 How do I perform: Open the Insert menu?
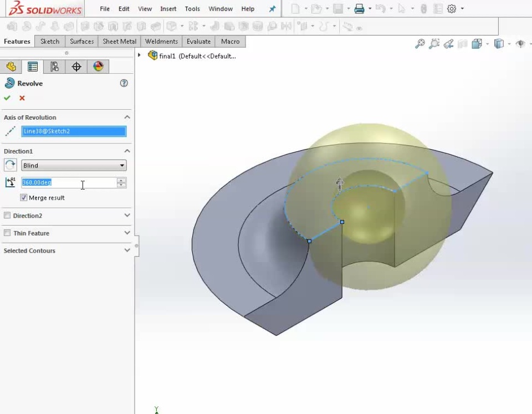coord(168,9)
